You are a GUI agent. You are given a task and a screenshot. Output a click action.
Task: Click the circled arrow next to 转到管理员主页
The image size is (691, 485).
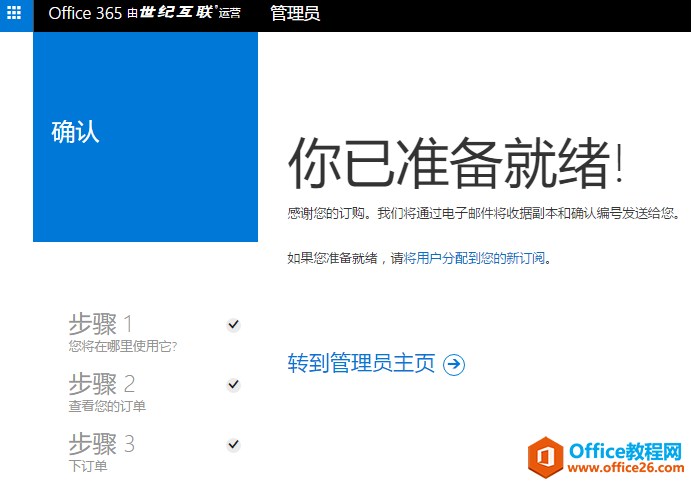(454, 364)
